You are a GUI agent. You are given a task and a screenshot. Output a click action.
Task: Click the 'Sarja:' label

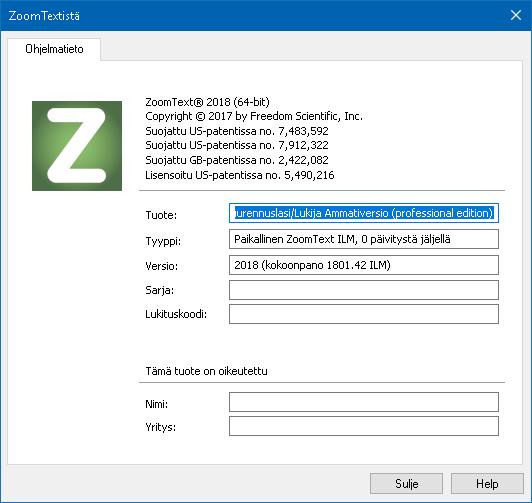[x=159, y=290]
